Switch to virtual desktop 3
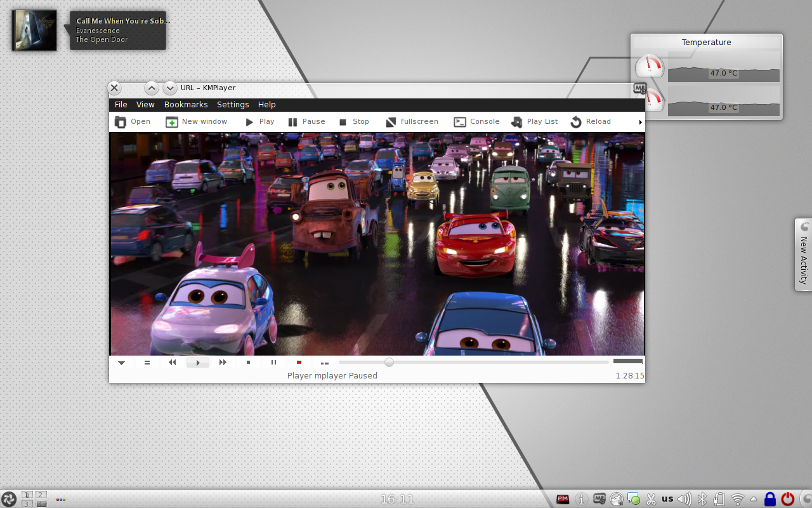Viewport: 812px width, 508px height. (x=28, y=504)
